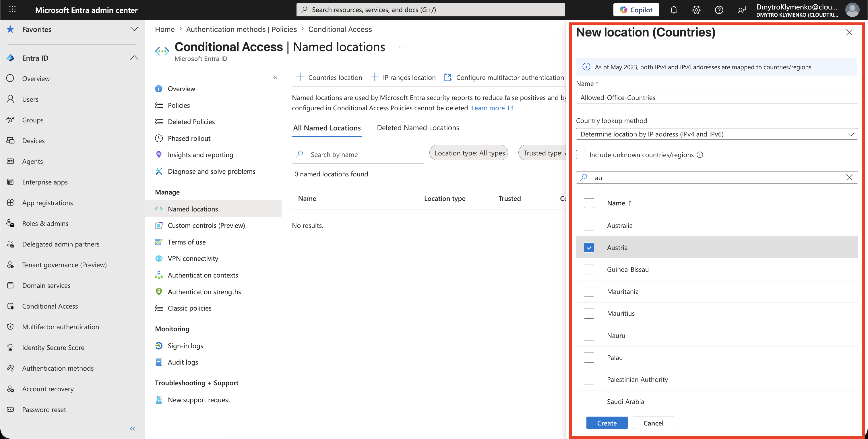Click the Name text field

click(717, 97)
